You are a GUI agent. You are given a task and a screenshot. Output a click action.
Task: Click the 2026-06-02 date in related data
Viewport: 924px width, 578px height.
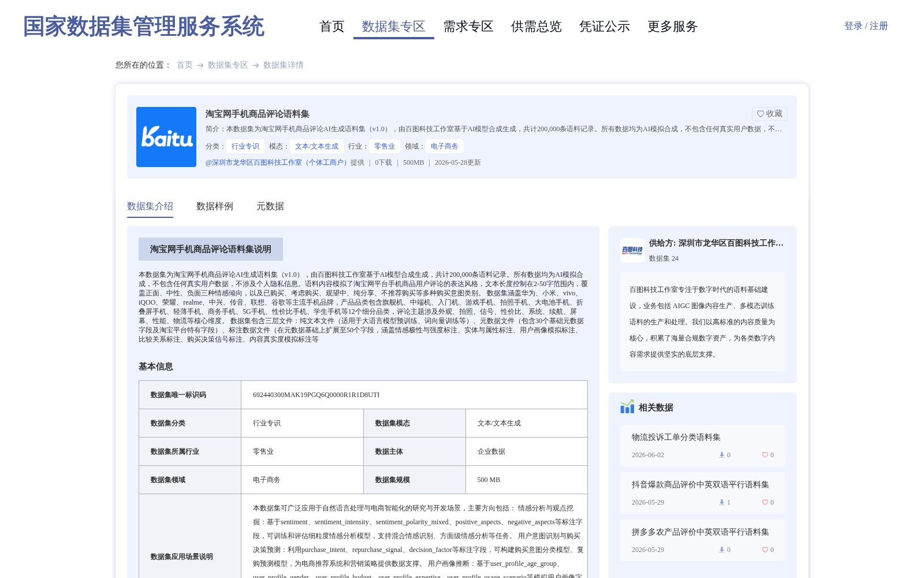[x=648, y=455]
